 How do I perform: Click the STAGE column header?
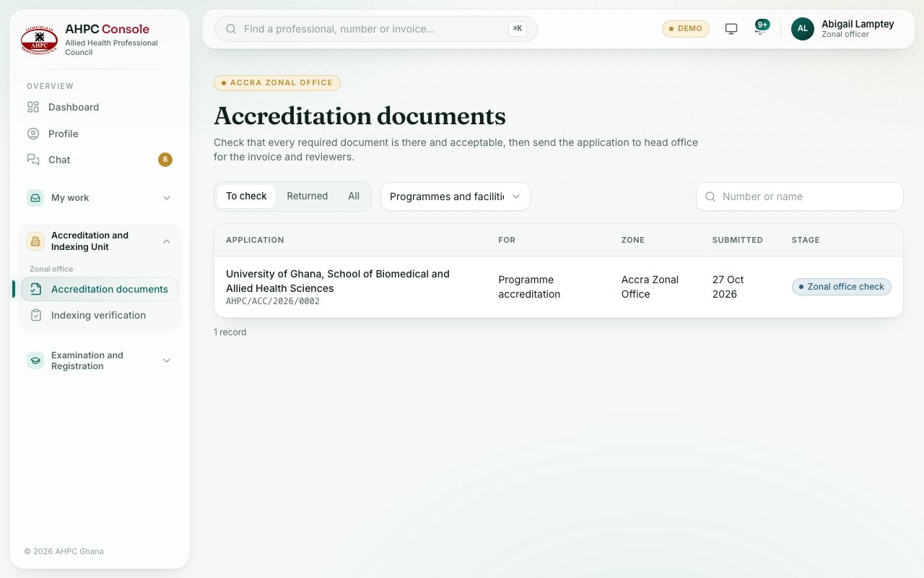pyautogui.click(x=806, y=240)
